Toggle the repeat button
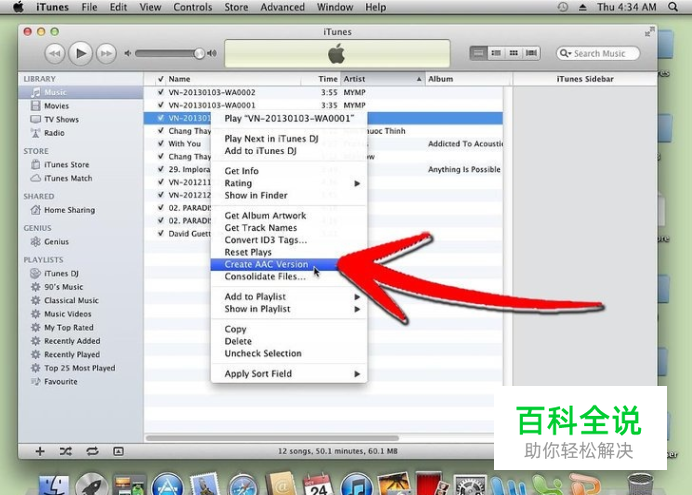 pos(92,451)
